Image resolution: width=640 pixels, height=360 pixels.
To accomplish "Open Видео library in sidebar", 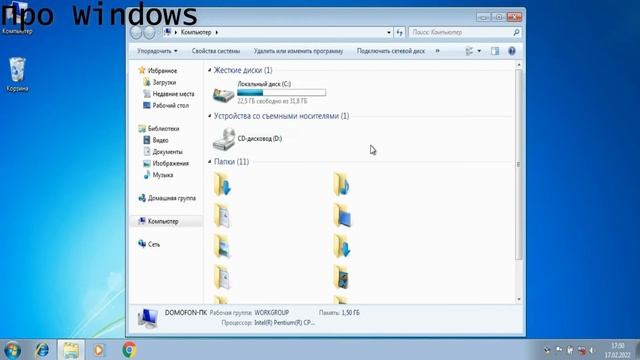I will [156, 140].
